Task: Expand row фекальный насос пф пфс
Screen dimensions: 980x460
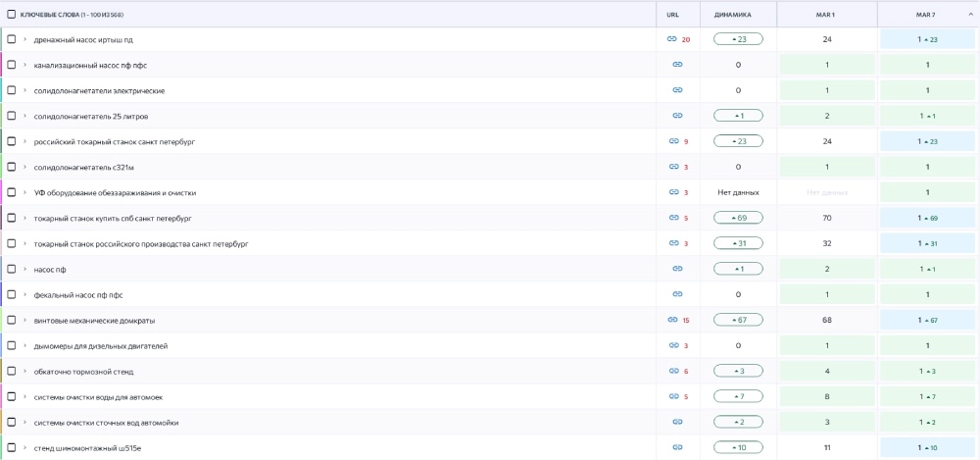Action: click(x=25, y=294)
